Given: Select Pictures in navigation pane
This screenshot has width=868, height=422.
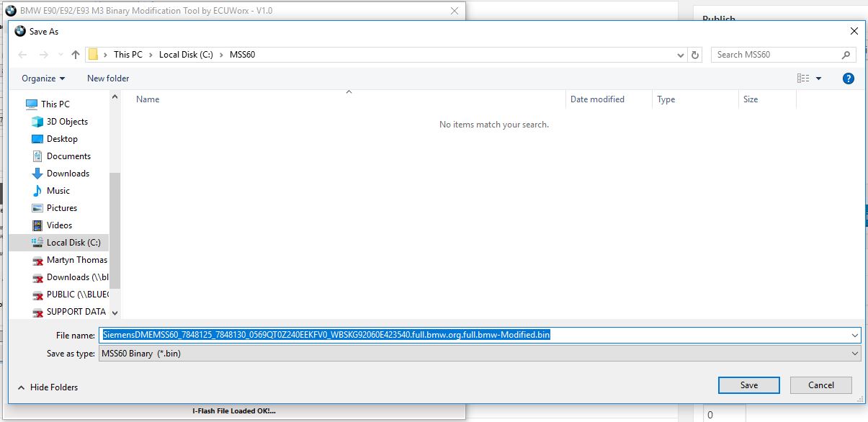Looking at the screenshot, I should click(62, 208).
